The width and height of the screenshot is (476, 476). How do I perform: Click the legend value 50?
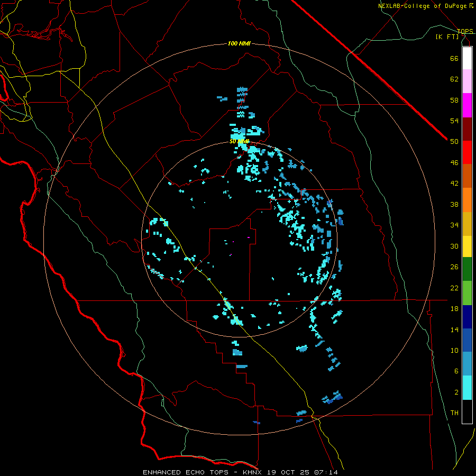[x=454, y=142]
